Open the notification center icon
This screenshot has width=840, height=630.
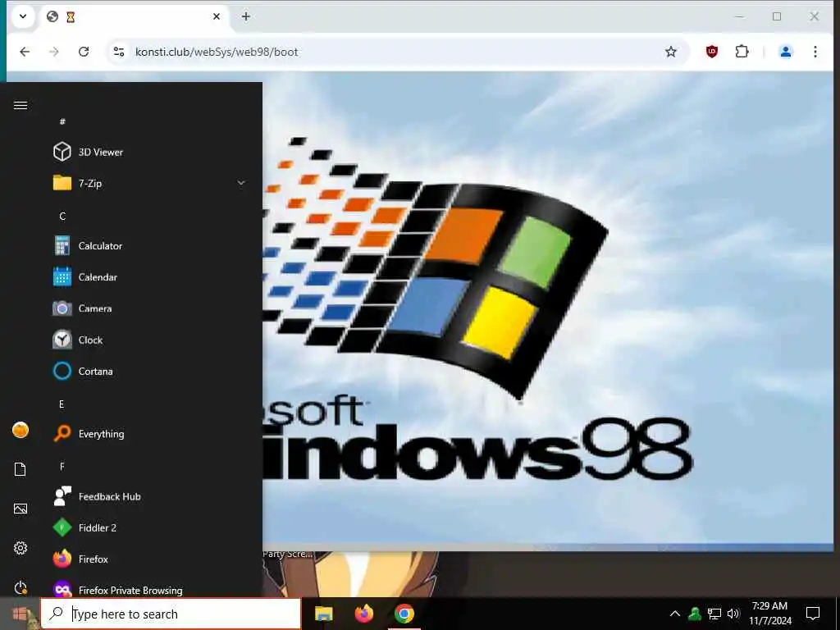pos(813,614)
